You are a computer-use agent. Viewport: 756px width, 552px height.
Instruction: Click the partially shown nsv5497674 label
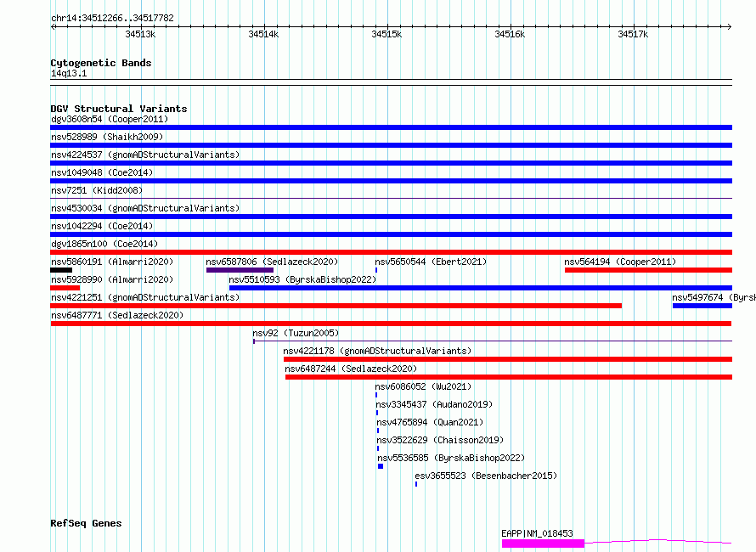click(x=714, y=297)
